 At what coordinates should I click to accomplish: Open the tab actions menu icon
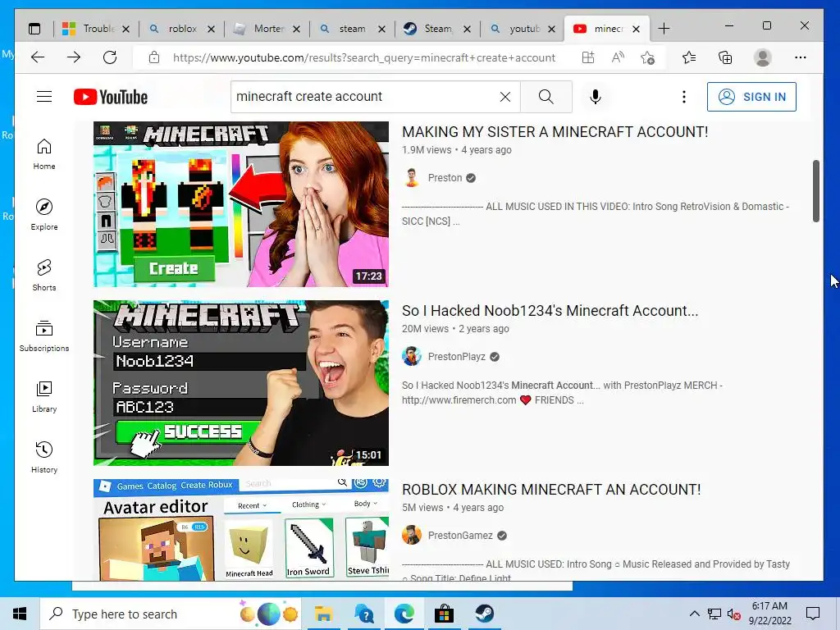click(34, 29)
